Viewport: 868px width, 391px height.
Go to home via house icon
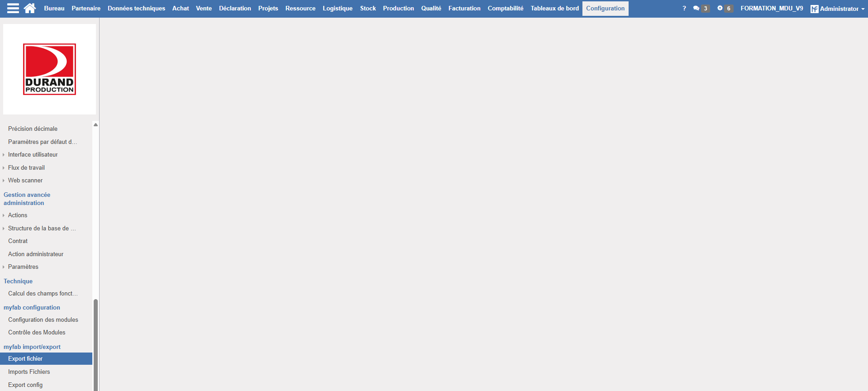tap(30, 9)
